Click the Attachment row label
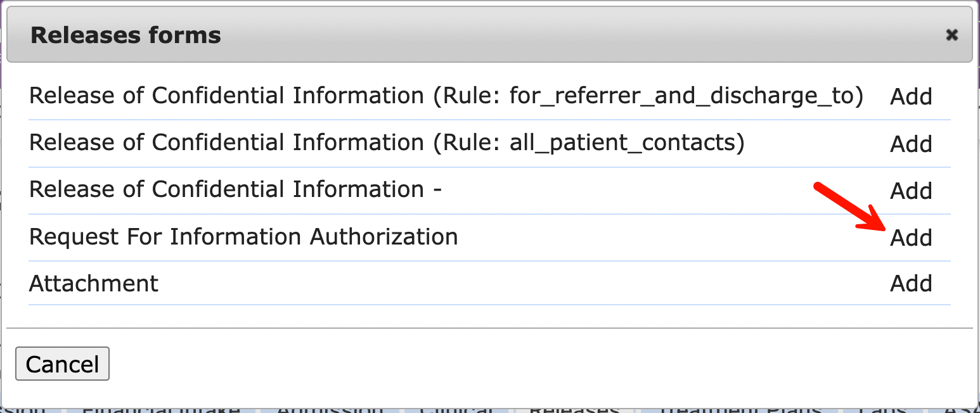Image resolution: width=980 pixels, height=413 pixels. point(94,283)
